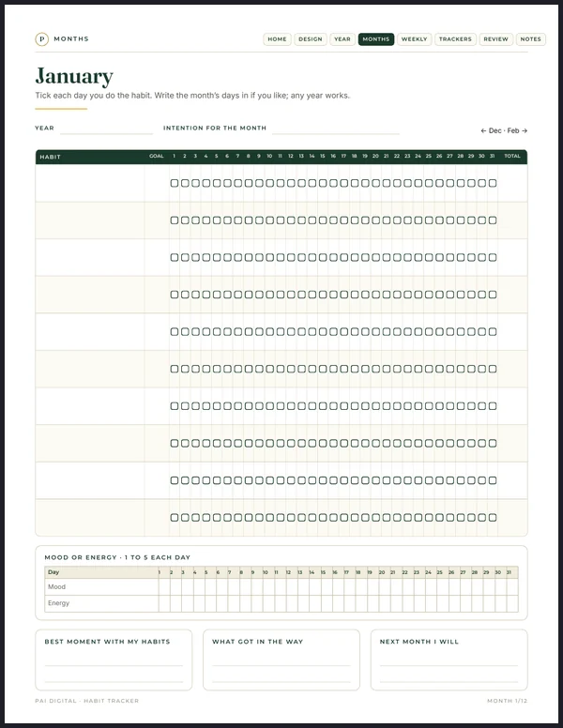
Task: Tick day 1 checkbox in ninth habit row
Action: (175, 480)
